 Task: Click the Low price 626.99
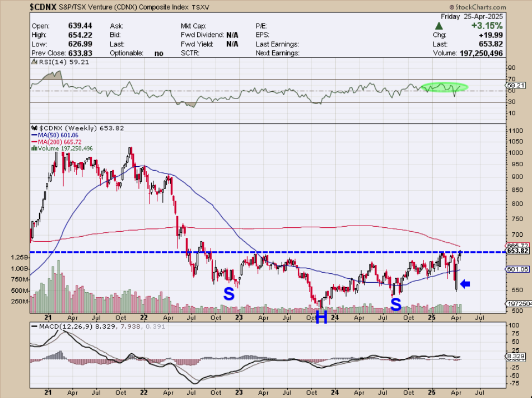click(80, 44)
